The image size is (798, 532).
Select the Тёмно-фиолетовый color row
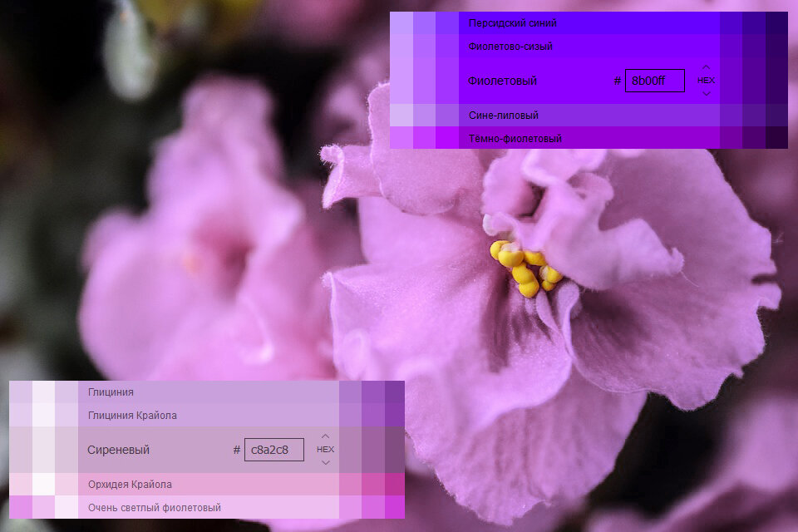(x=589, y=139)
